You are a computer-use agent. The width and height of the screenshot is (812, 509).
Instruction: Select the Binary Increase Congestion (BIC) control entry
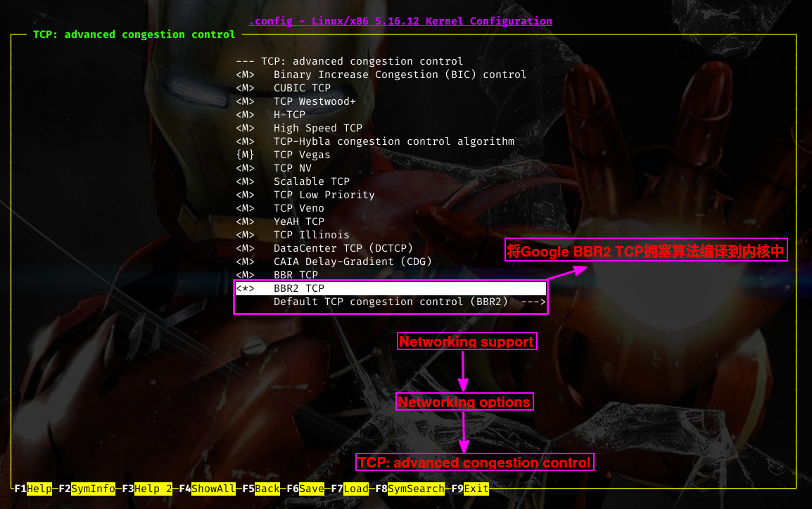pyautogui.click(x=400, y=75)
